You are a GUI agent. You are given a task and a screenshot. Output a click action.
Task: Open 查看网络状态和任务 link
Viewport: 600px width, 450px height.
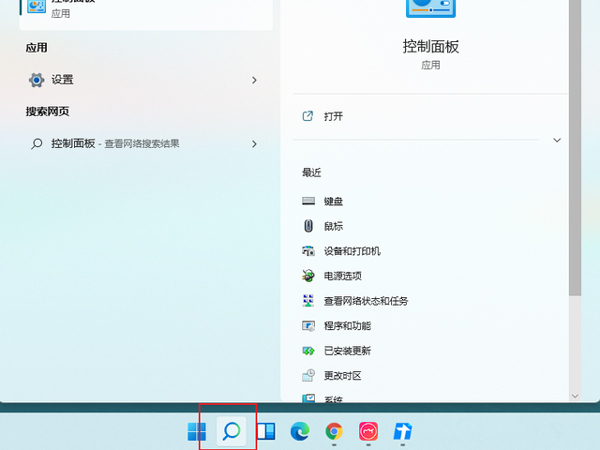(365, 301)
